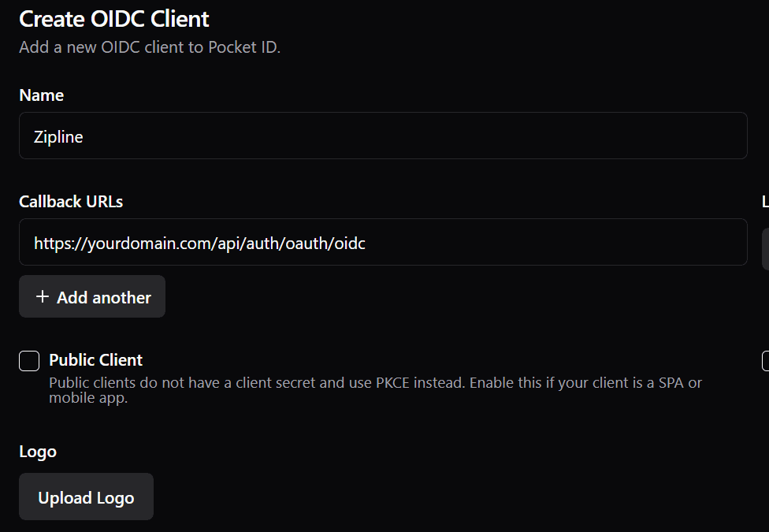Click the Add another button
This screenshot has width=769, height=532.
click(92, 296)
